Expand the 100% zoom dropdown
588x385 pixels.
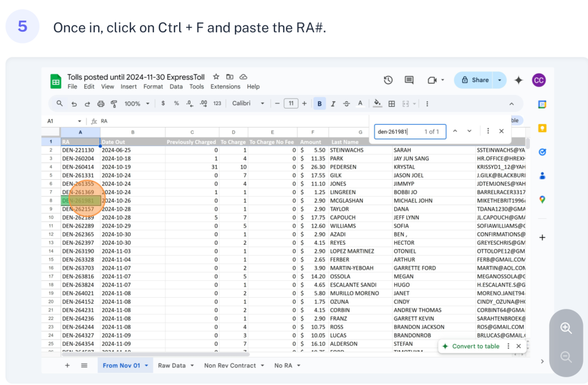[137, 104]
